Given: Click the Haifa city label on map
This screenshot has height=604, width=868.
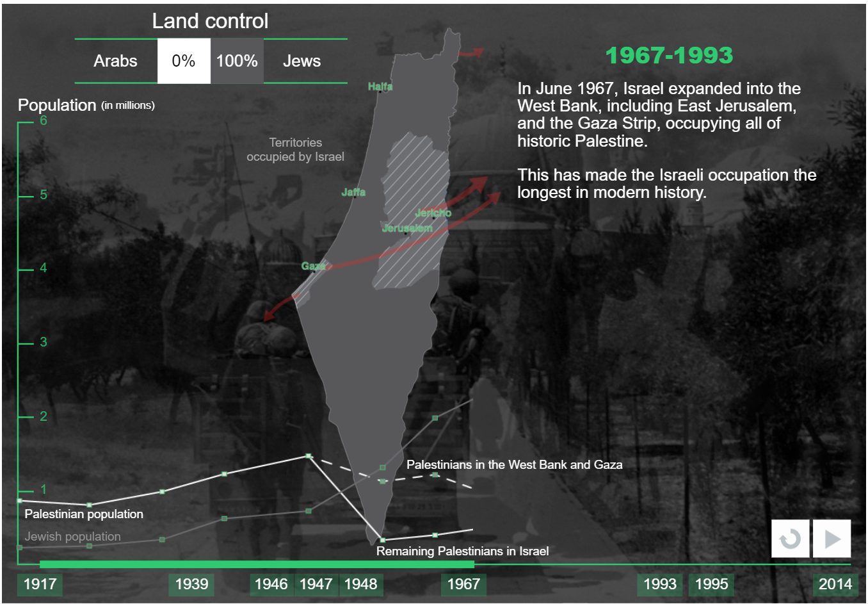Looking at the screenshot, I should click(380, 86).
